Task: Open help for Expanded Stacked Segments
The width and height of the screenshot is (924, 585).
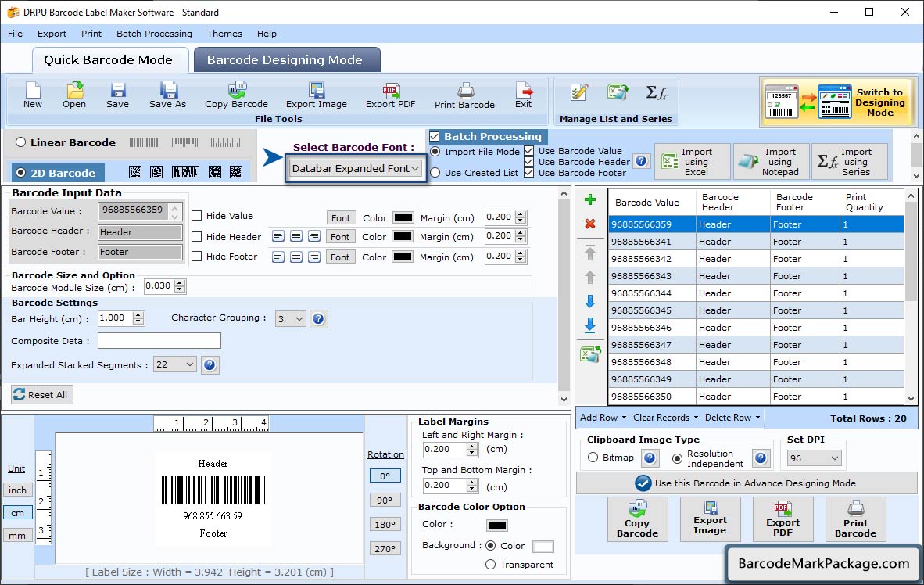Action: coord(210,365)
